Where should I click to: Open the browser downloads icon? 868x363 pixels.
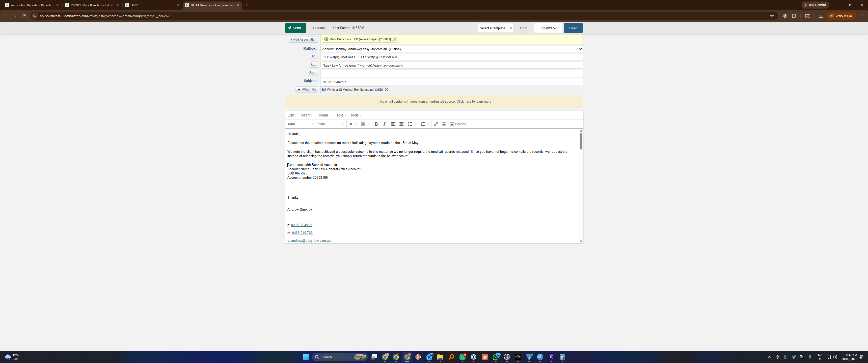tap(821, 16)
